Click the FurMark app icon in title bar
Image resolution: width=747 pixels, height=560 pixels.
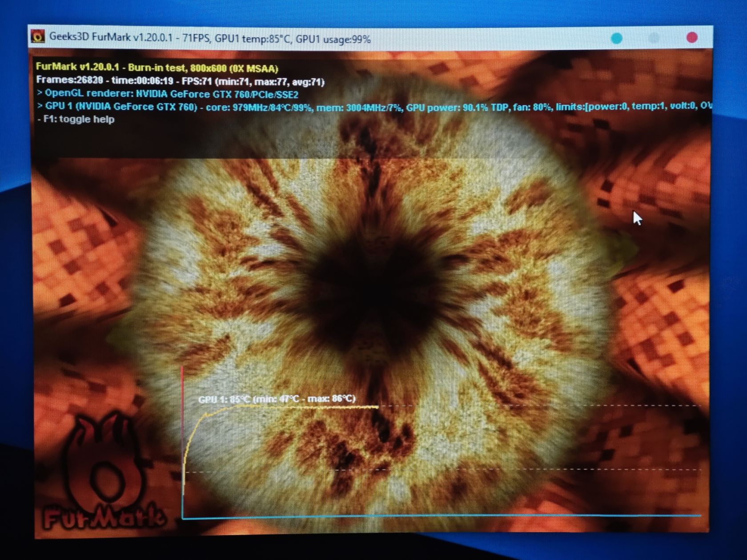point(38,36)
